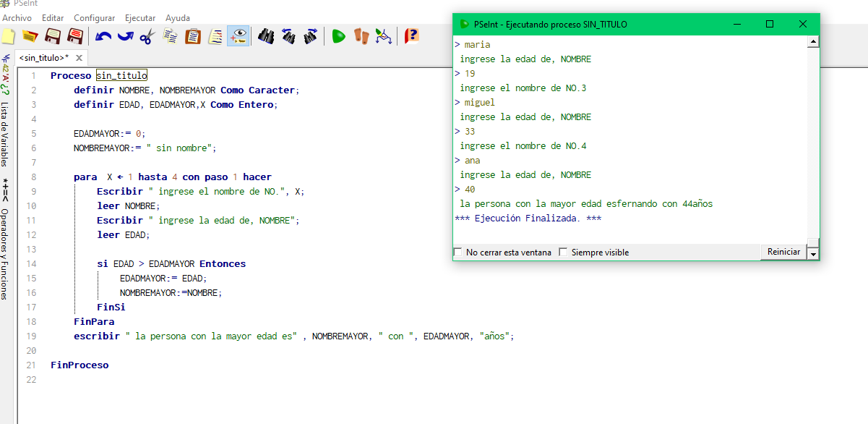
Task: Click 'si EDAD > EDADMAYOR Entonces' line
Action: click(171, 264)
